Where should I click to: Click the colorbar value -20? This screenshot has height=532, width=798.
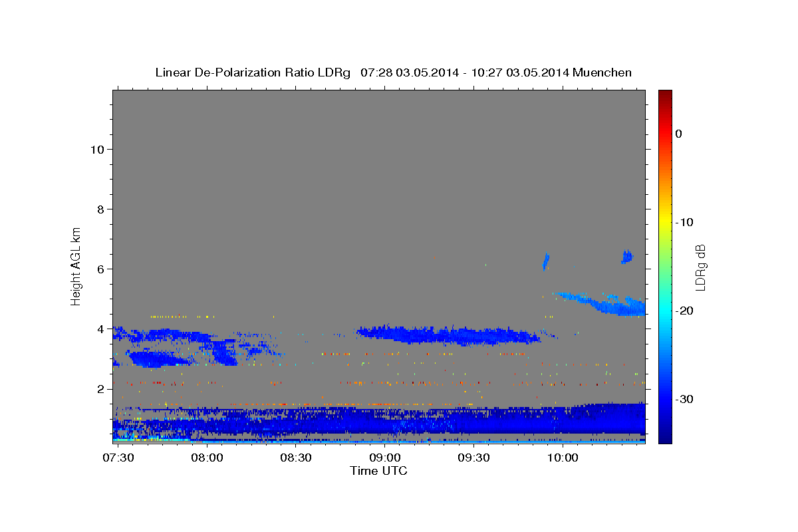tap(684, 311)
